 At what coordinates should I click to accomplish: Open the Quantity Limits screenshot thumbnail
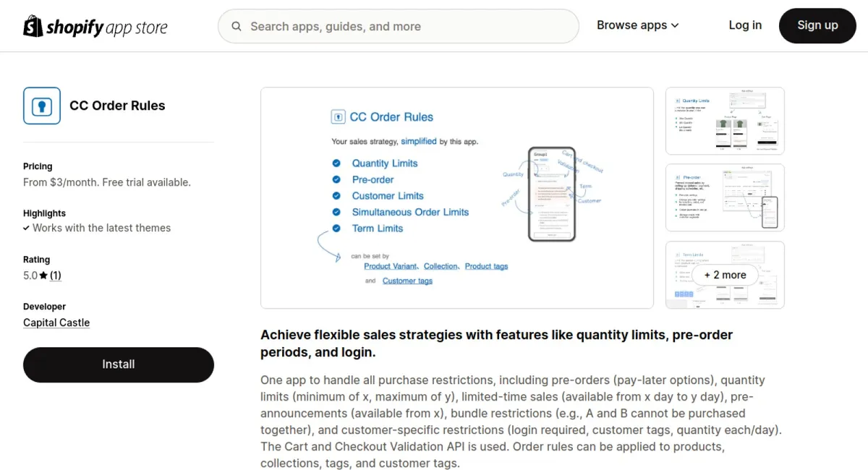pos(725,121)
